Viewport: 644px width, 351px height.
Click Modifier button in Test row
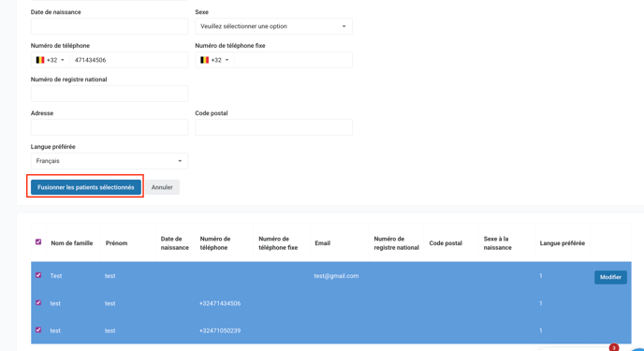click(610, 277)
